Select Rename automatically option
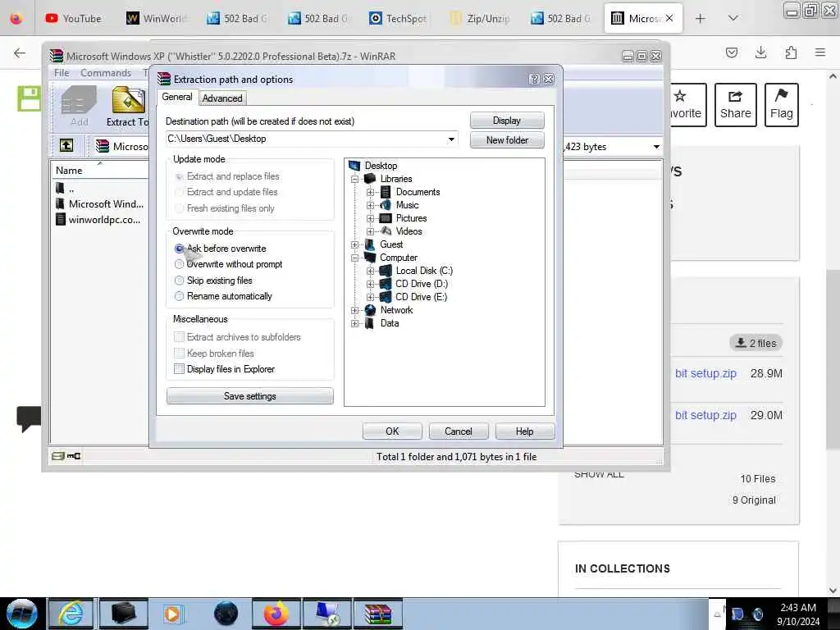 179,295
